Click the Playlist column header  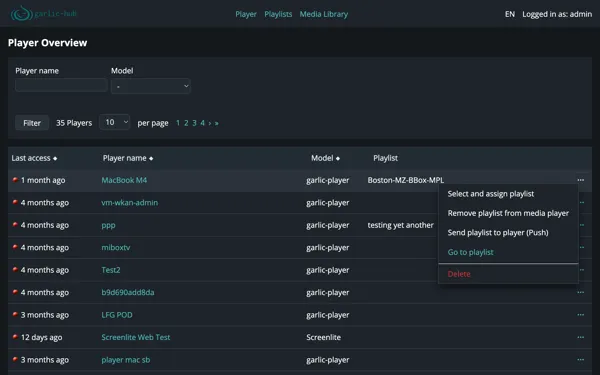(x=385, y=158)
